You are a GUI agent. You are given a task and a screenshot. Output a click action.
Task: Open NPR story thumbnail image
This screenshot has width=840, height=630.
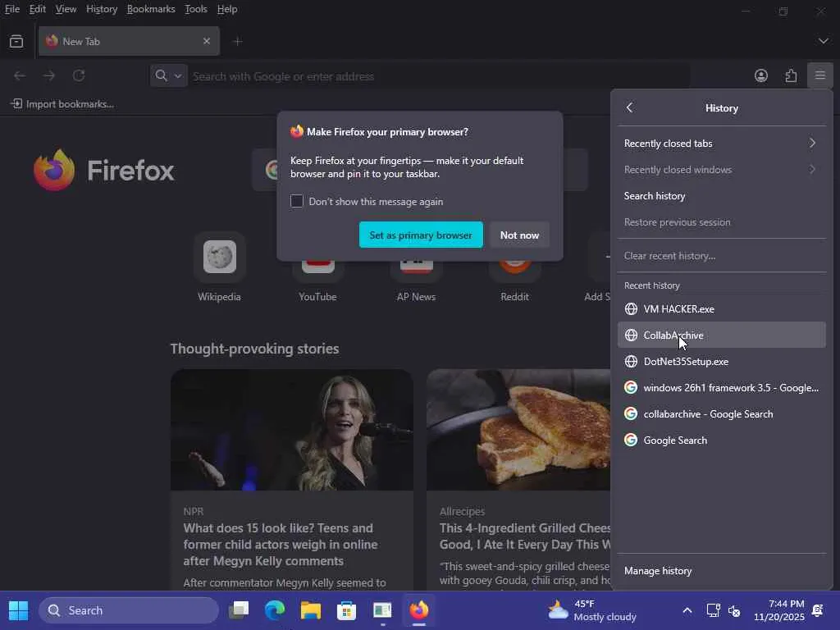292,430
